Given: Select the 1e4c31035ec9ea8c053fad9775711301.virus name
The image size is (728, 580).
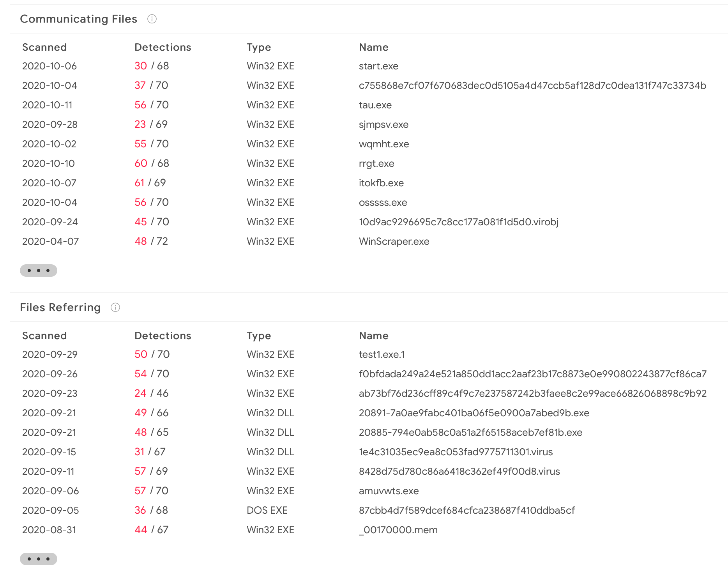Looking at the screenshot, I should point(456,452).
